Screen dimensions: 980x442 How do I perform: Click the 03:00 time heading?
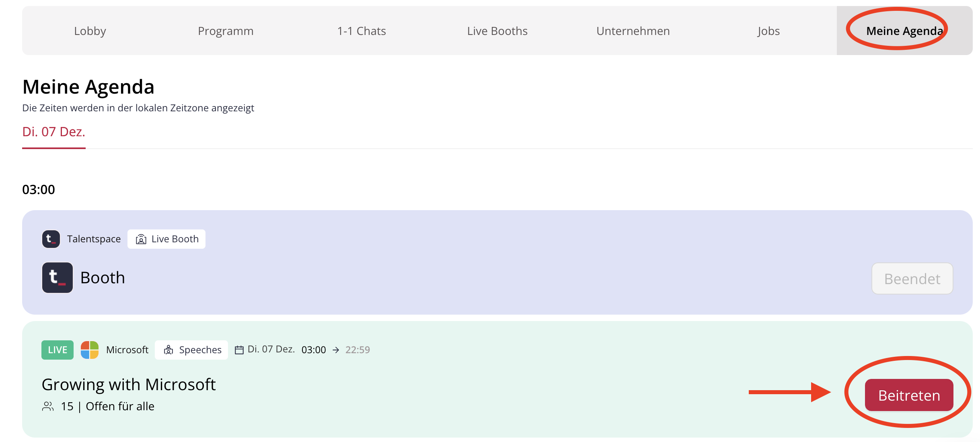pos(39,190)
